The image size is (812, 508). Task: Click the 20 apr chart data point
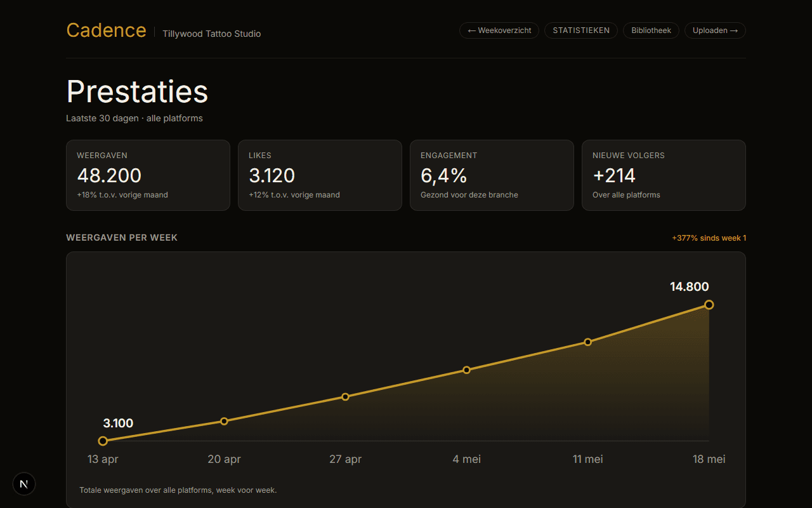pos(224,421)
